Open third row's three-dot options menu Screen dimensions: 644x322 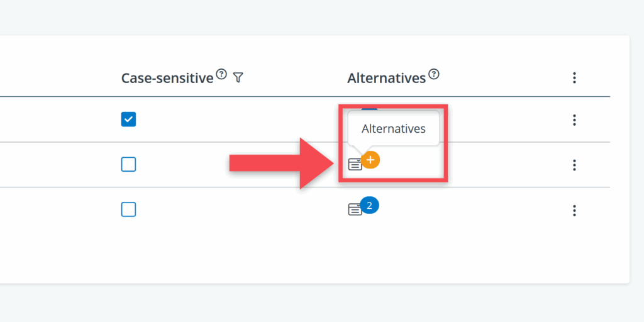574,210
